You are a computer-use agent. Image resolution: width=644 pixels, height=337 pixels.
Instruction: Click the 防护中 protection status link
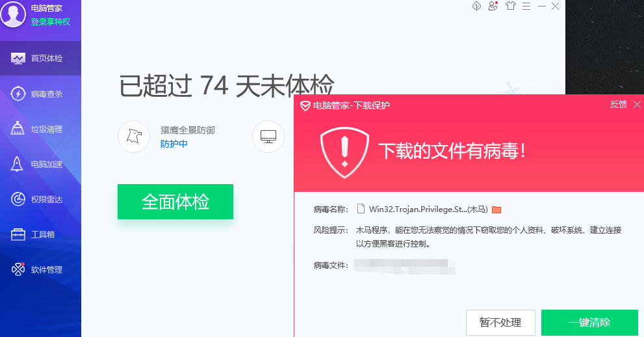[174, 144]
